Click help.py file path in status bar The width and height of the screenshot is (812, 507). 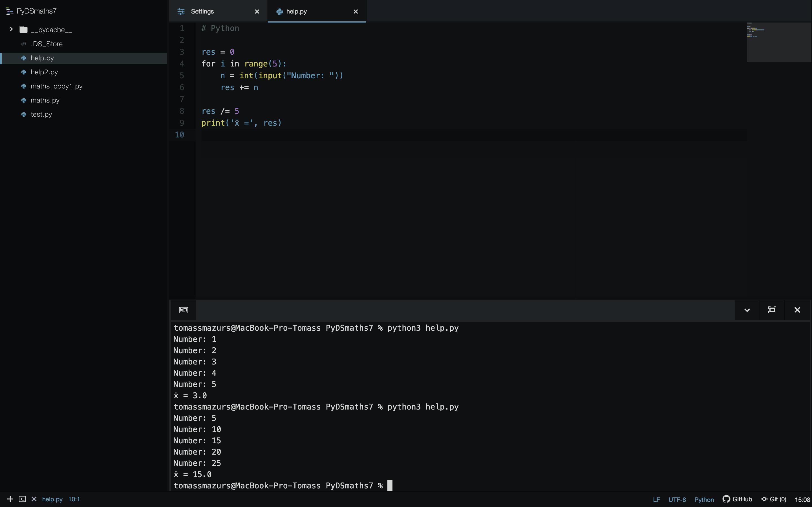tap(52, 499)
